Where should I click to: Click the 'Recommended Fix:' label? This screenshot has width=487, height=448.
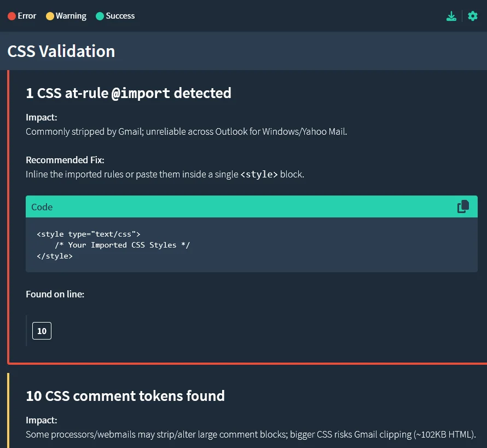pyautogui.click(x=65, y=160)
